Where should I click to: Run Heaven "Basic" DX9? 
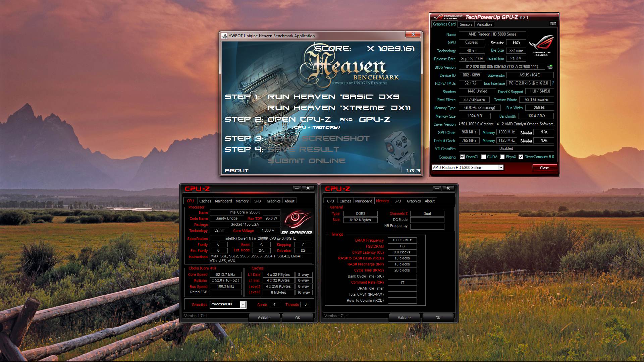(333, 97)
